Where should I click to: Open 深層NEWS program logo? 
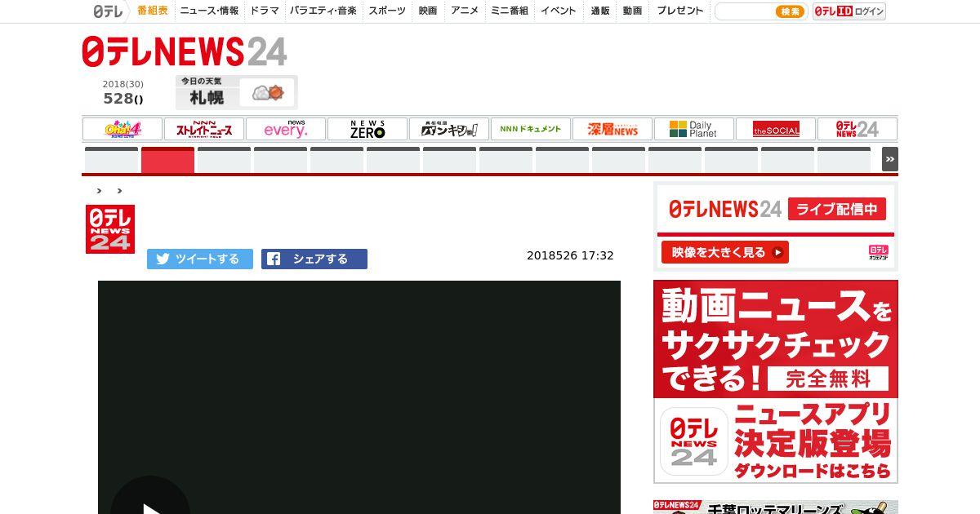612,129
